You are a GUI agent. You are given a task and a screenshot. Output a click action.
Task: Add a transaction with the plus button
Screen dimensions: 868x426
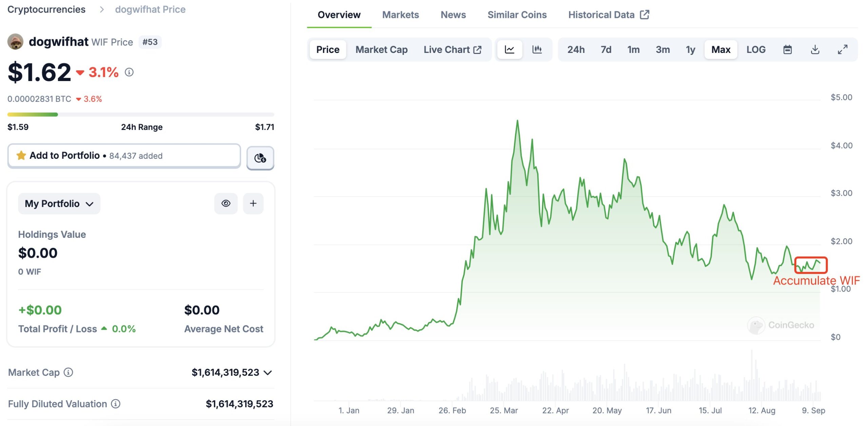253,203
